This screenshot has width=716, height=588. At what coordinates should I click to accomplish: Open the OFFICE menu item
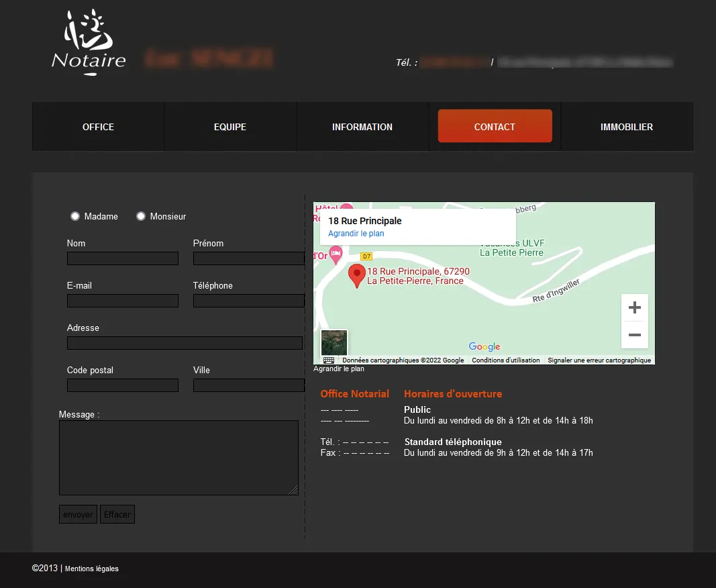coord(98,127)
